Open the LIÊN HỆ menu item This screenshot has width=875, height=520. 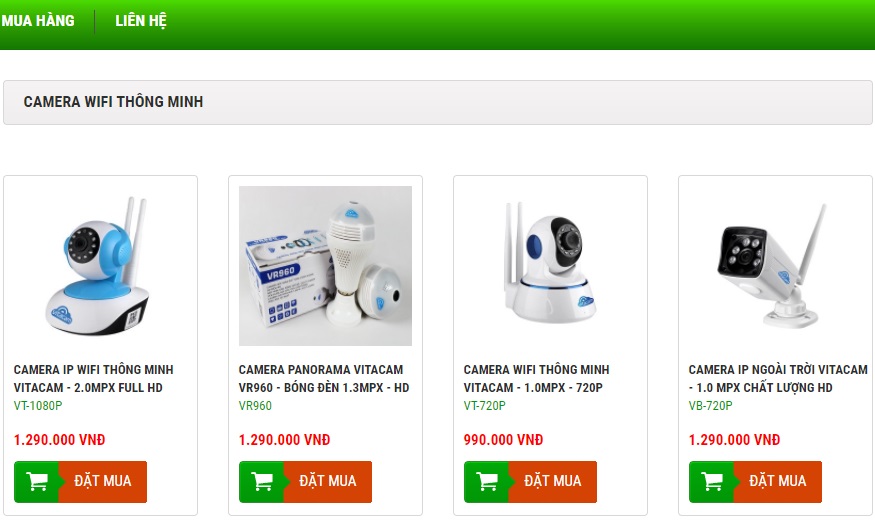141,21
